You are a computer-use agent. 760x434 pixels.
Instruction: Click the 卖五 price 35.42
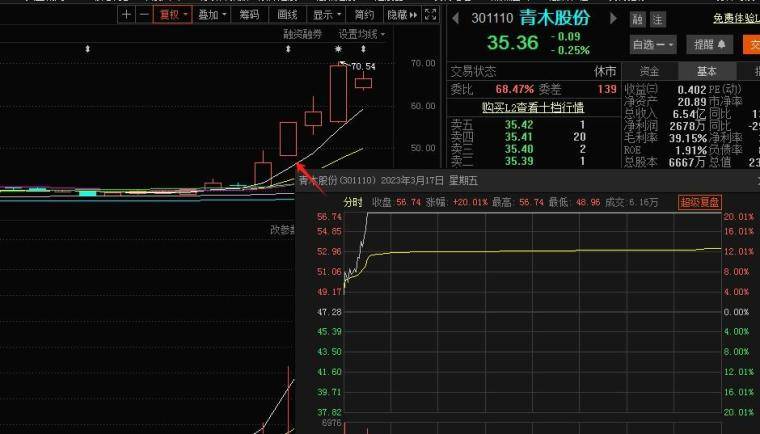(519, 125)
